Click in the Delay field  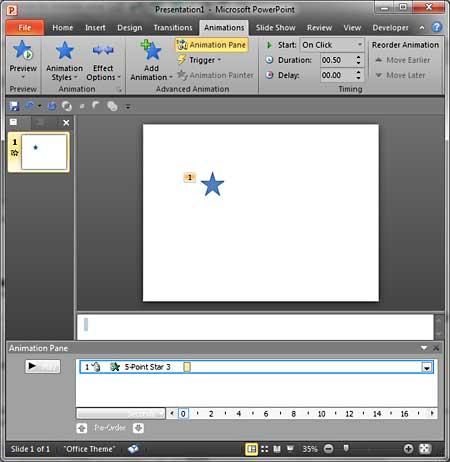(336, 75)
